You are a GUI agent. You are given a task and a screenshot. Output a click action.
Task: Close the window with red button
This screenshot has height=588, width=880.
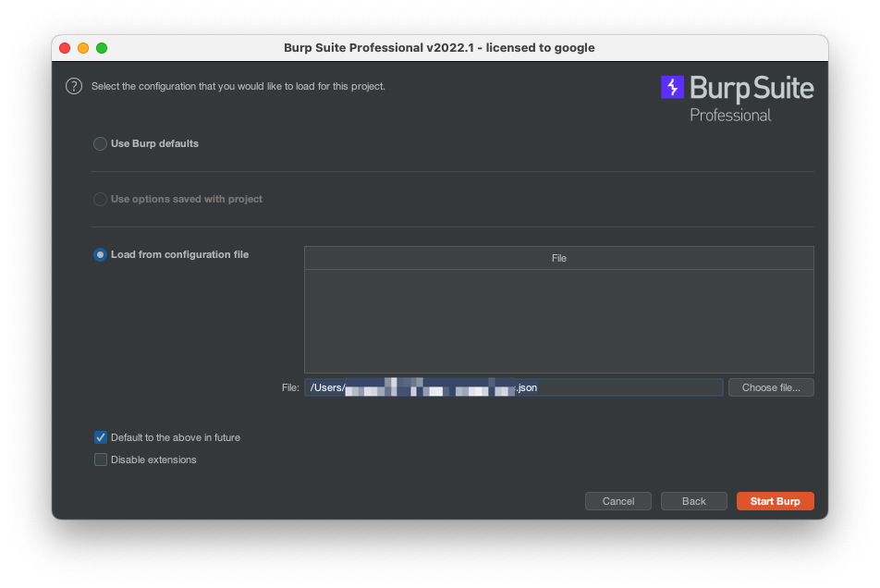point(65,48)
